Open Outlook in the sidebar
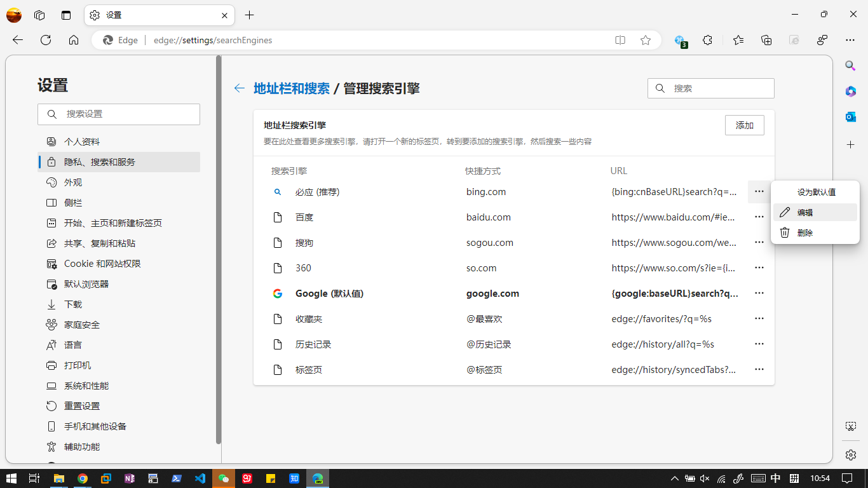The height and width of the screenshot is (488, 868). click(x=850, y=117)
